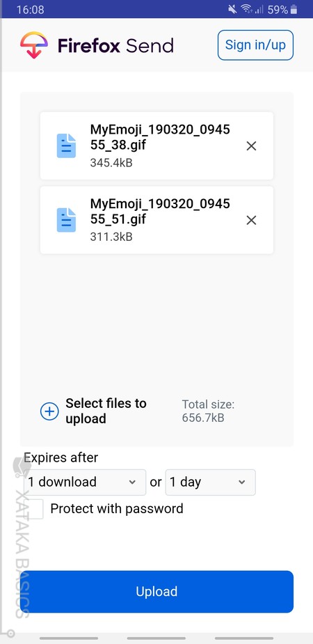Screen dimensions: 313x644
Task: Click document icon of 55_51.gif file
Action: coord(66,220)
